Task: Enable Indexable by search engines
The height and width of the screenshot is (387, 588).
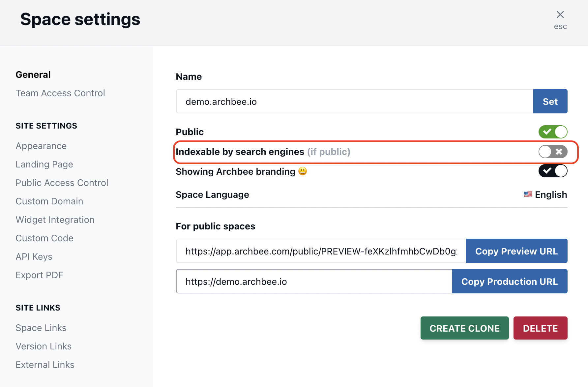Action: click(x=553, y=152)
